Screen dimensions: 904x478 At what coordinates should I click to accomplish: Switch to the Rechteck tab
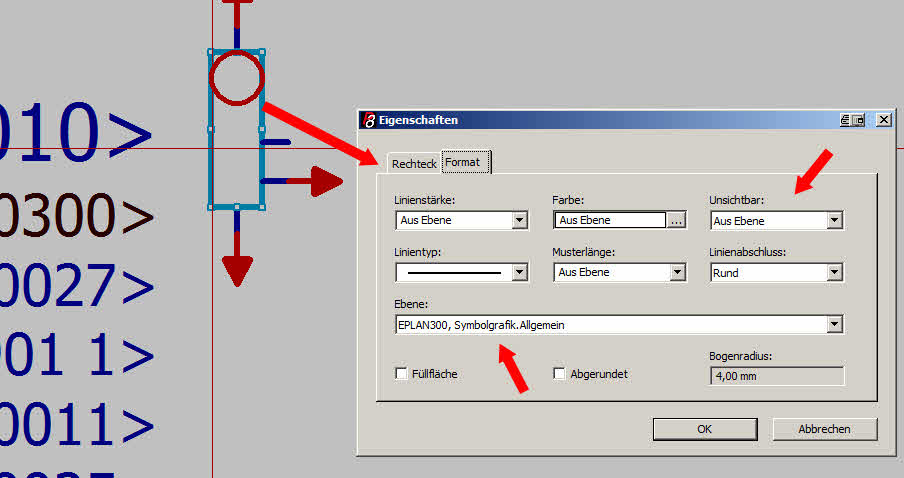pyautogui.click(x=413, y=164)
